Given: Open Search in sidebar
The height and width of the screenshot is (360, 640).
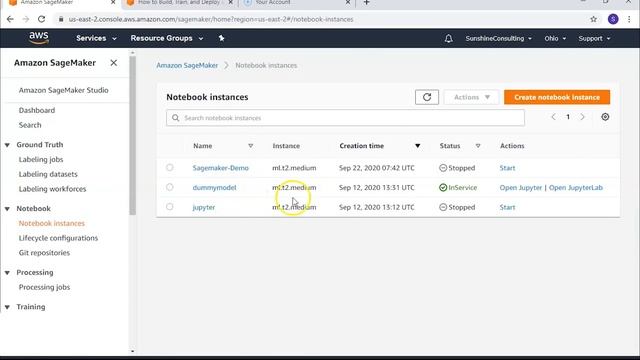Looking at the screenshot, I should pos(30,125).
